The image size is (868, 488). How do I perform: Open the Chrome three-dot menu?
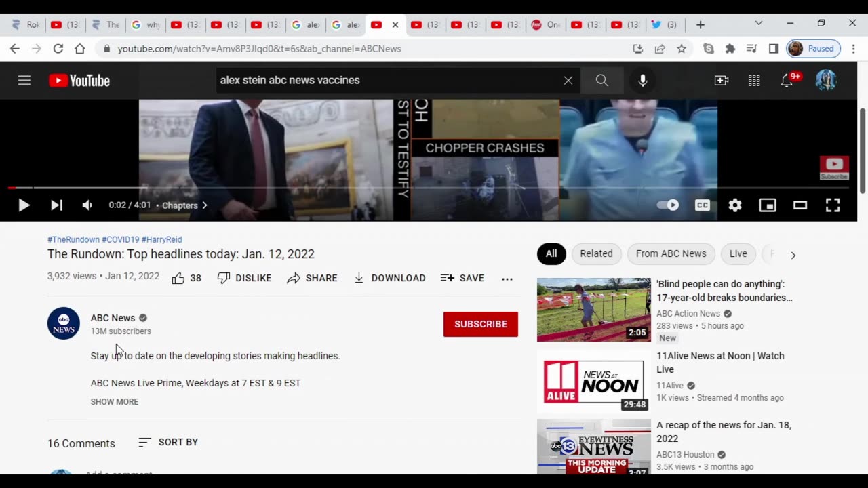(x=854, y=49)
